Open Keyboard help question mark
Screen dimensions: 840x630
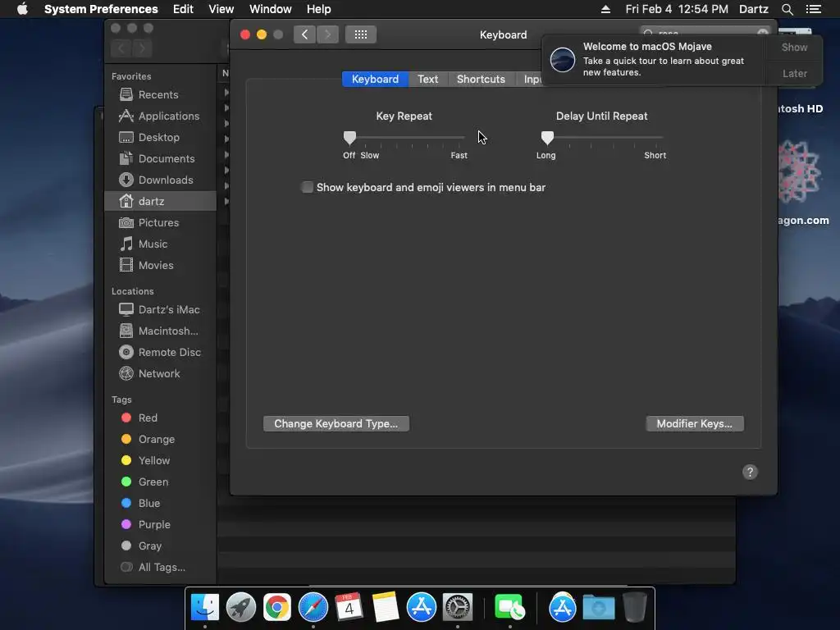tap(750, 472)
